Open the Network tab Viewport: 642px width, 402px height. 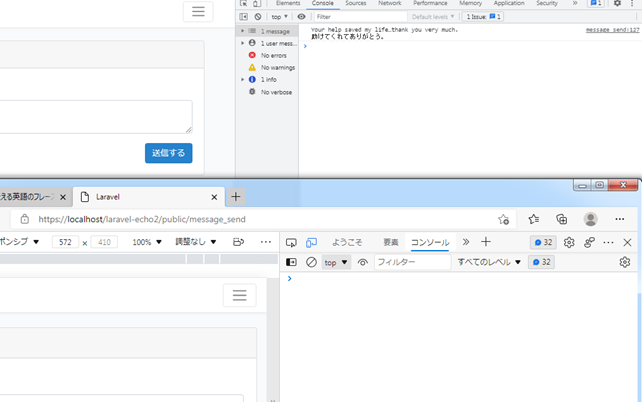[x=389, y=3]
